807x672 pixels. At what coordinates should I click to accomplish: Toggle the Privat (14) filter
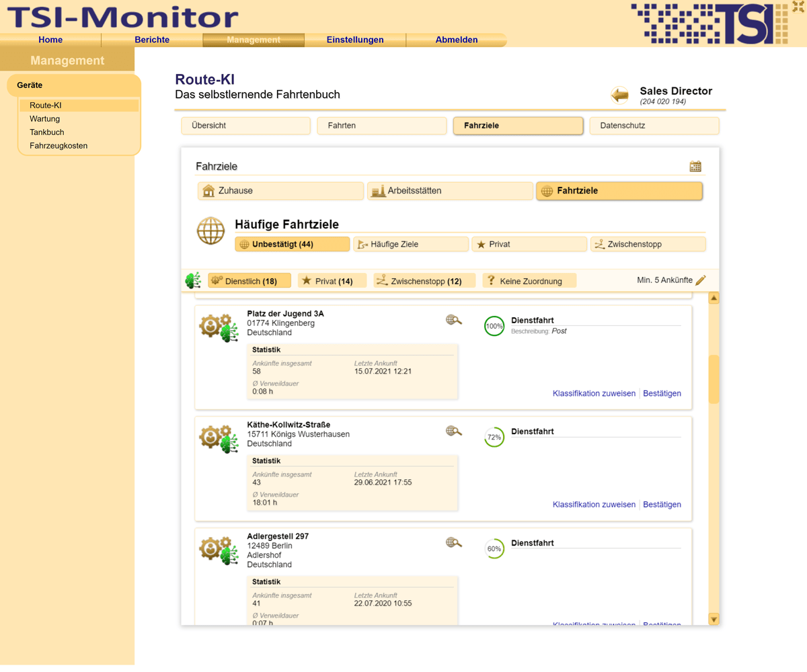coord(332,281)
